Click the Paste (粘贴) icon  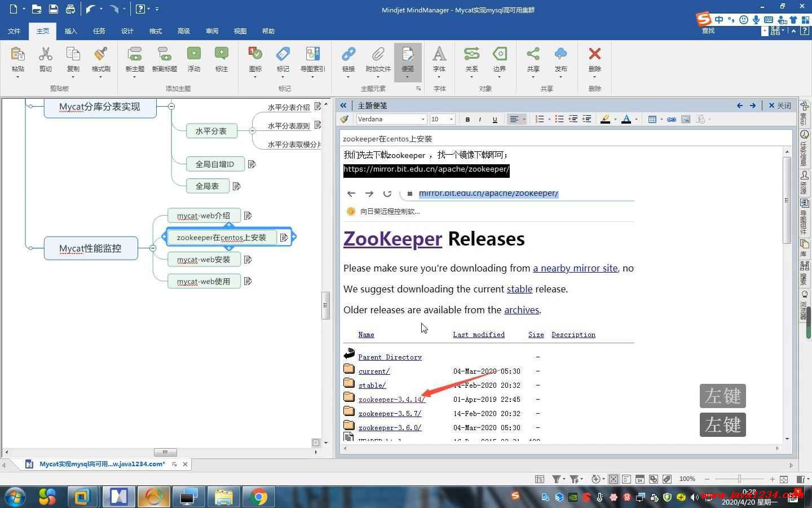(x=18, y=54)
